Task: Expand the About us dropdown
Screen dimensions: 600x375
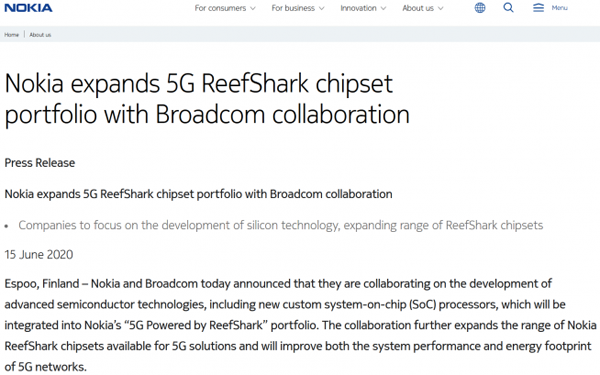Action: [x=422, y=8]
